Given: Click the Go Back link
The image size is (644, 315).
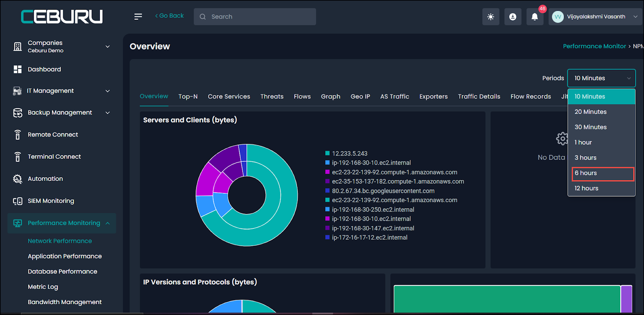Looking at the screenshot, I should click(169, 16).
